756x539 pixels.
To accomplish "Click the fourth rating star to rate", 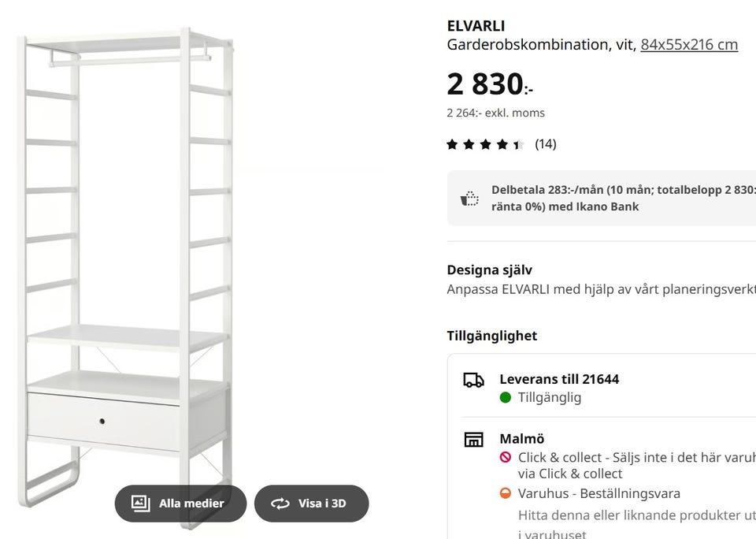I will click(x=501, y=143).
